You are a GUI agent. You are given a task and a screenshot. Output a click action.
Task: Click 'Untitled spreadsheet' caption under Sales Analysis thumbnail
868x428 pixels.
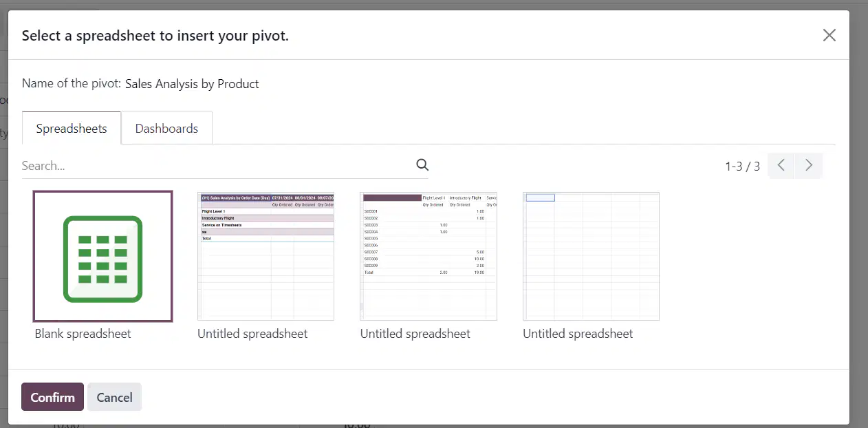[252, 334]
